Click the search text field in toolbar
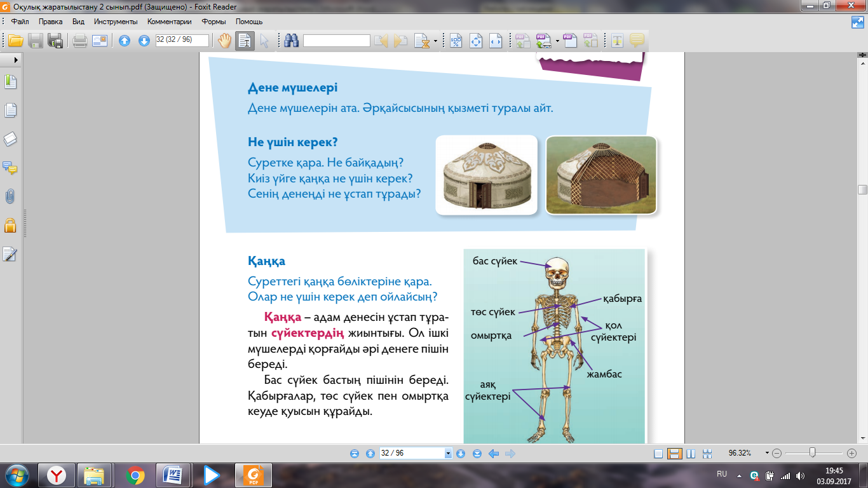This screenshot has height=488, width=868. pos(337,41)
